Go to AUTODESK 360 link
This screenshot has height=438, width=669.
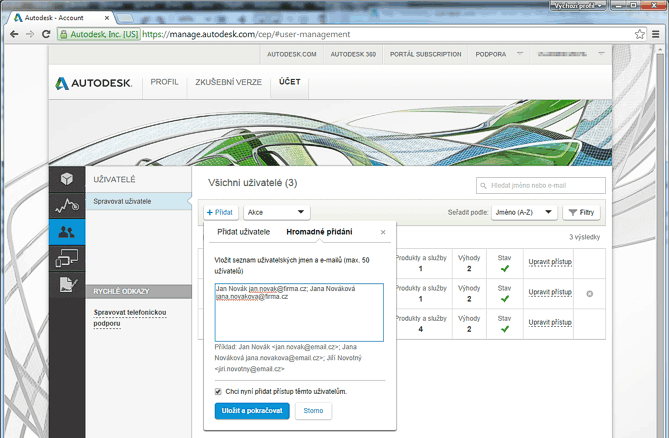click(353, 54)
